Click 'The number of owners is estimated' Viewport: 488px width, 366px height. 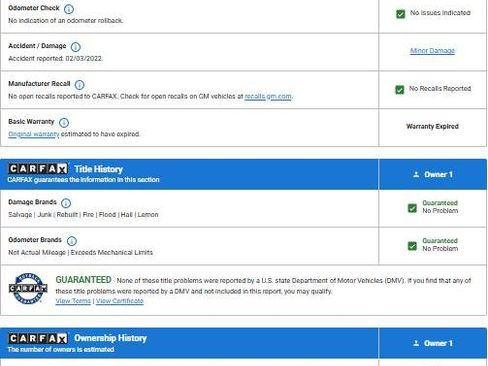tap(61, 349)
